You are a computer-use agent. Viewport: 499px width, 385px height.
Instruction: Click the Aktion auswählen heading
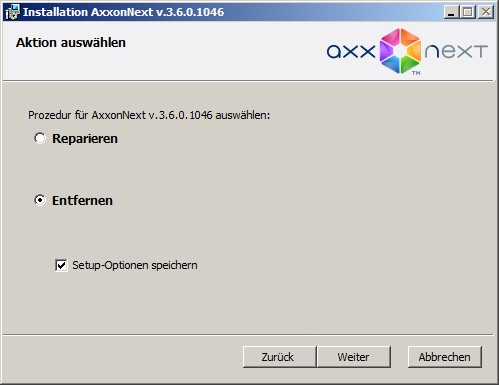pyautogui.click(x=71, y=43)
